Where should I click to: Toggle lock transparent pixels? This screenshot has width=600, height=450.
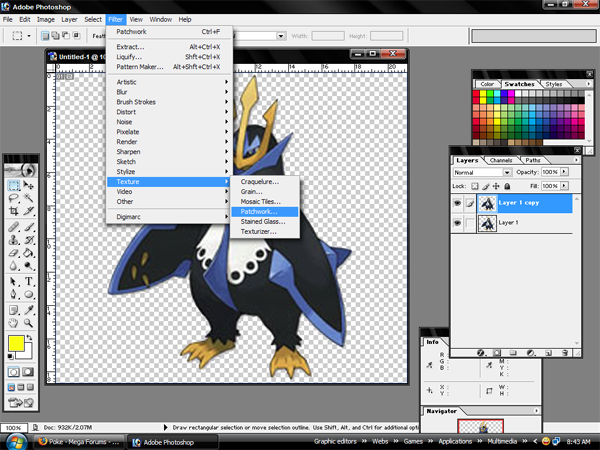click(474, 186)
